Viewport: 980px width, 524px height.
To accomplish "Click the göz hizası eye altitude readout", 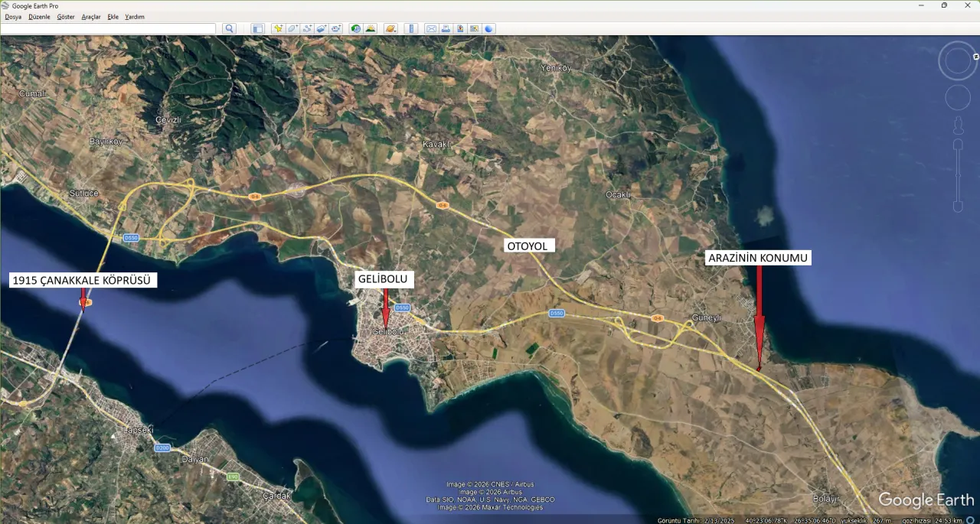I will point(930,520).
